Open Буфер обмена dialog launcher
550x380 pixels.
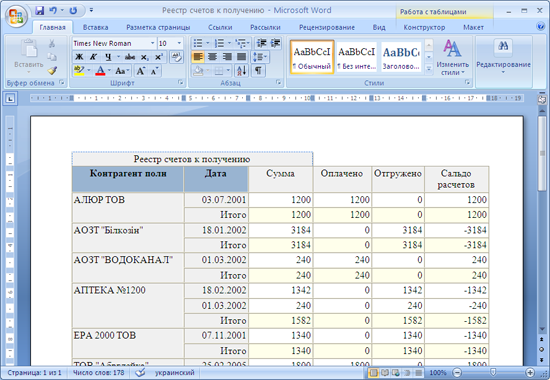coord(62,82)
